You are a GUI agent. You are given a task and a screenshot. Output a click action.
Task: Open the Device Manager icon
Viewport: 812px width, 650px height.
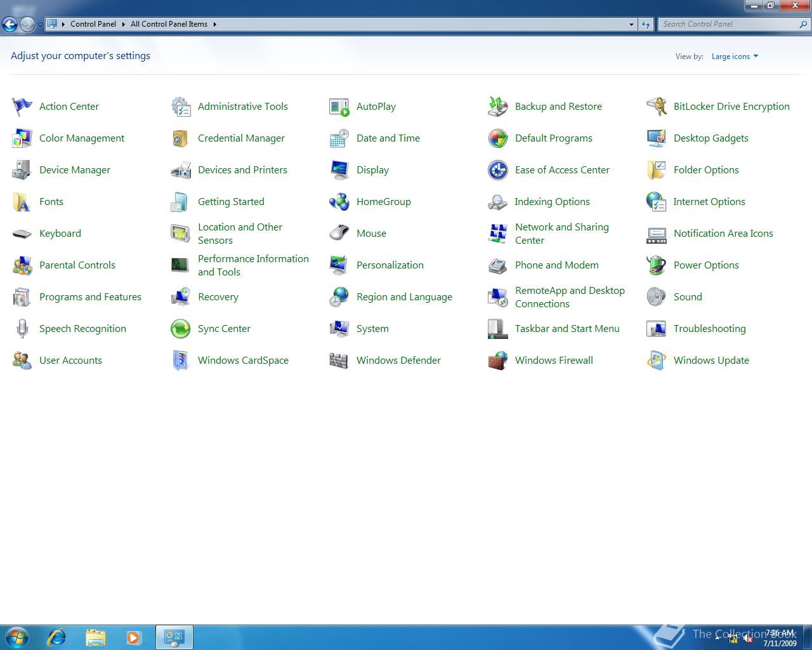(x=22, y=170)
